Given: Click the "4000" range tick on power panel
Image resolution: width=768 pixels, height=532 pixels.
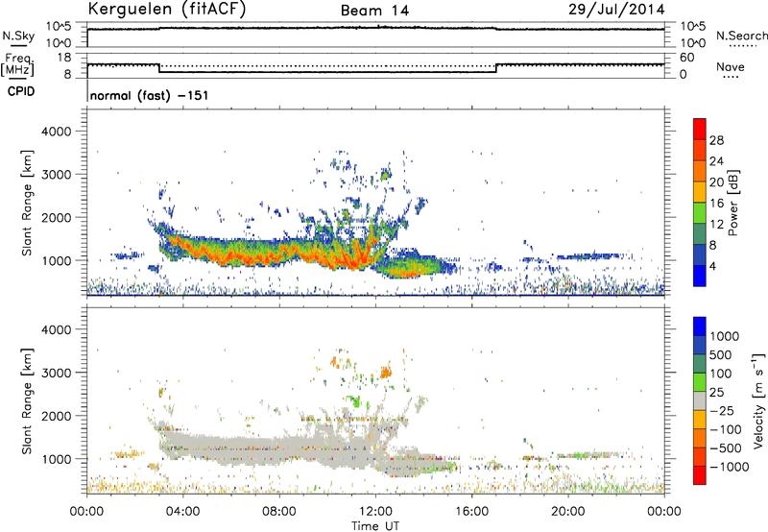Looking at the screenshot, I should click(x=57, y=132).
